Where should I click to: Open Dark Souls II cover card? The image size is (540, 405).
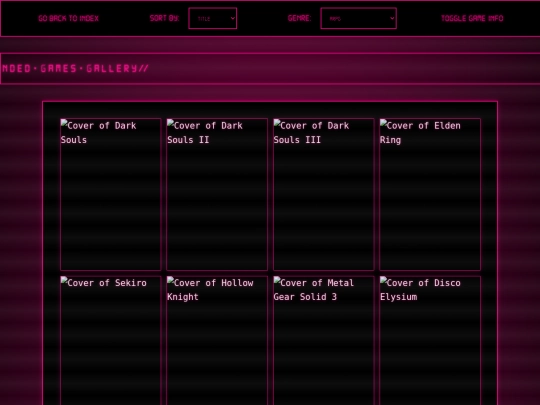tap(217, 194)
